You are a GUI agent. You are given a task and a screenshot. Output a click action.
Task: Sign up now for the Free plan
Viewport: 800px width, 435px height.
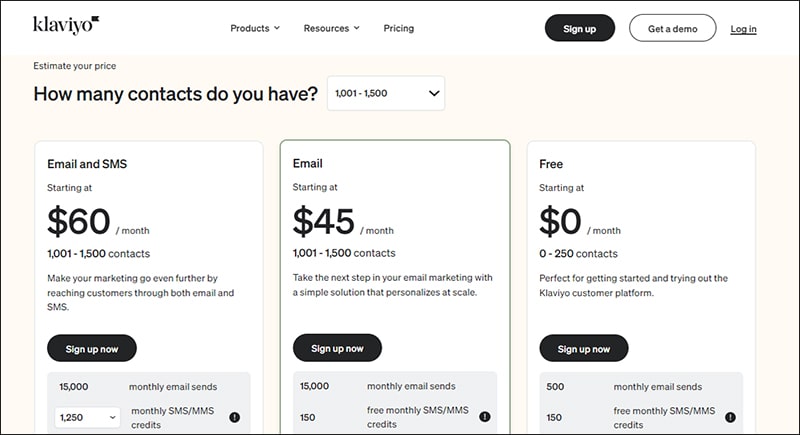[584, 349]
